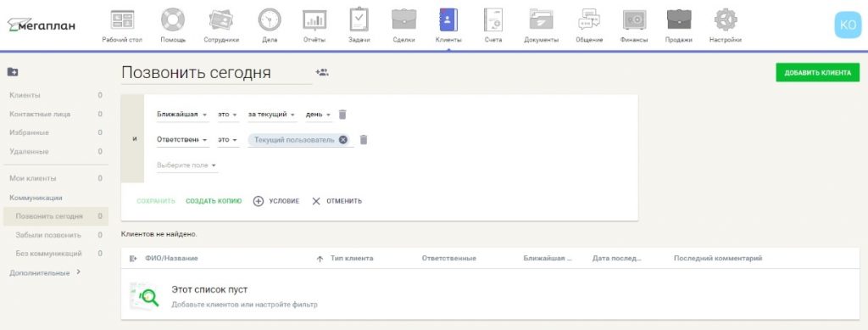Select Без коммуникаций filter
Screen dimensions: 868x330
(55, 254)
